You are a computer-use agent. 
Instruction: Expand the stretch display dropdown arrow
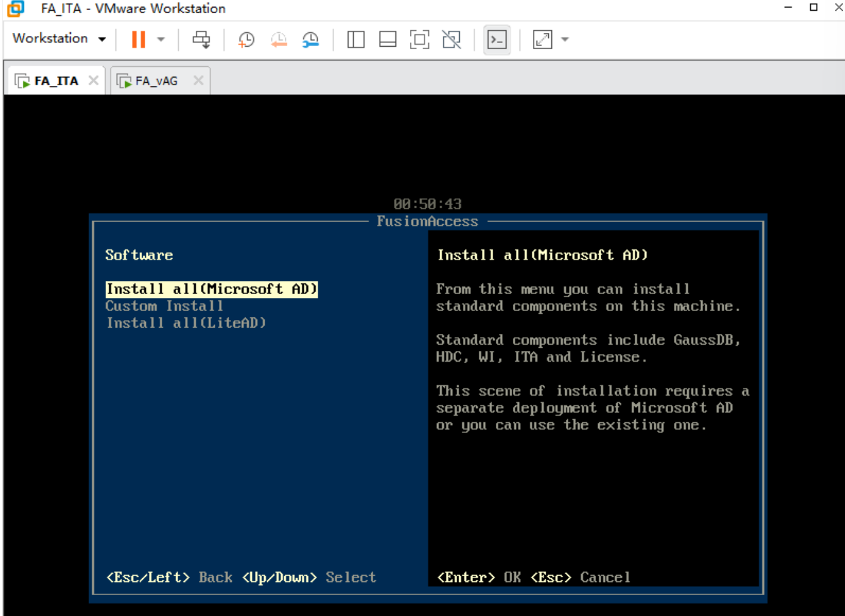click(565, 40)
